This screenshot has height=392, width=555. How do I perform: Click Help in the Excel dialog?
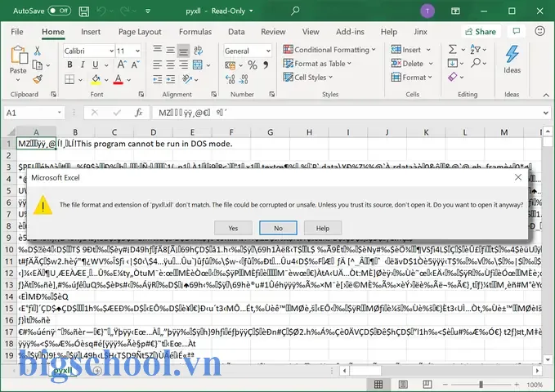323,228
